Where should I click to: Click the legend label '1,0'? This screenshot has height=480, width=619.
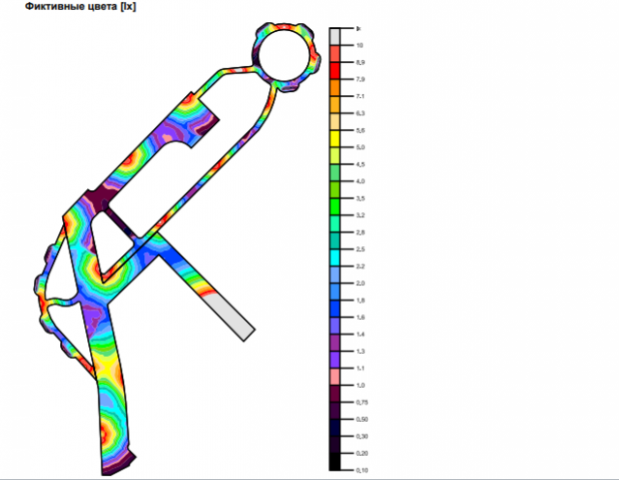pyautogui.click(x=360, y=385)
